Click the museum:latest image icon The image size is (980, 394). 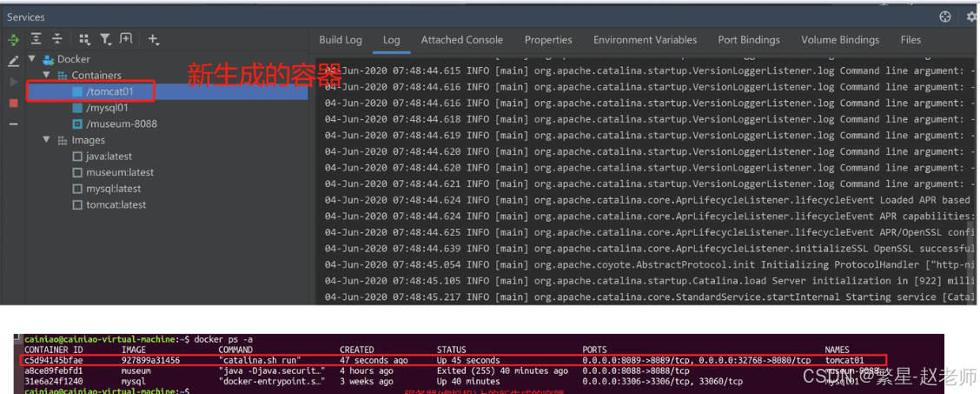[x=77, y=172]
